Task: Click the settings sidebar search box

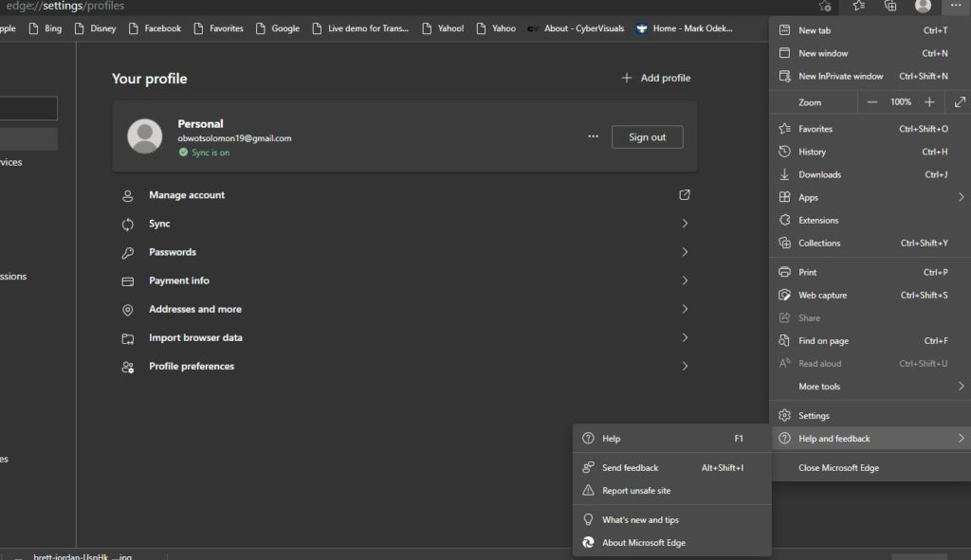Action: point(27,108)
